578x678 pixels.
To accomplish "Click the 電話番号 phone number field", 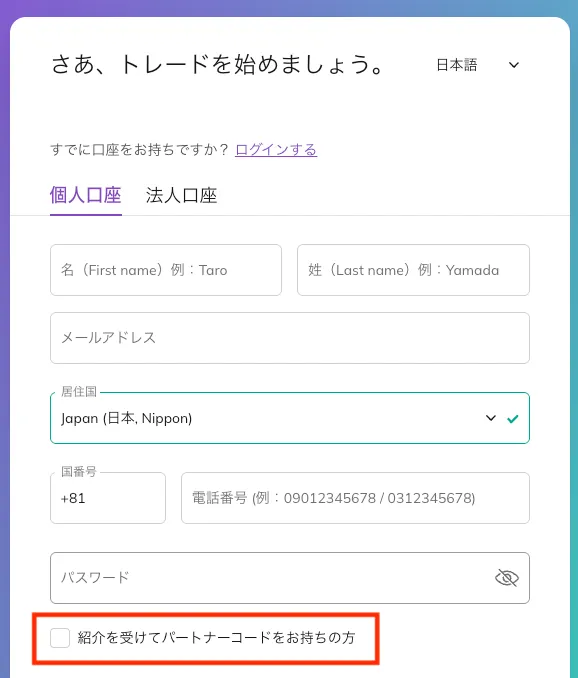I will (355, 498).
